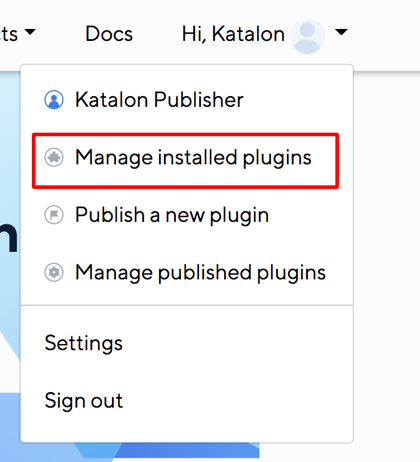Expand the dropdown caret beside the cut-off "ts" menu
Screen dimensions: 420x462
pyautogui.click(x=30, y=32)
